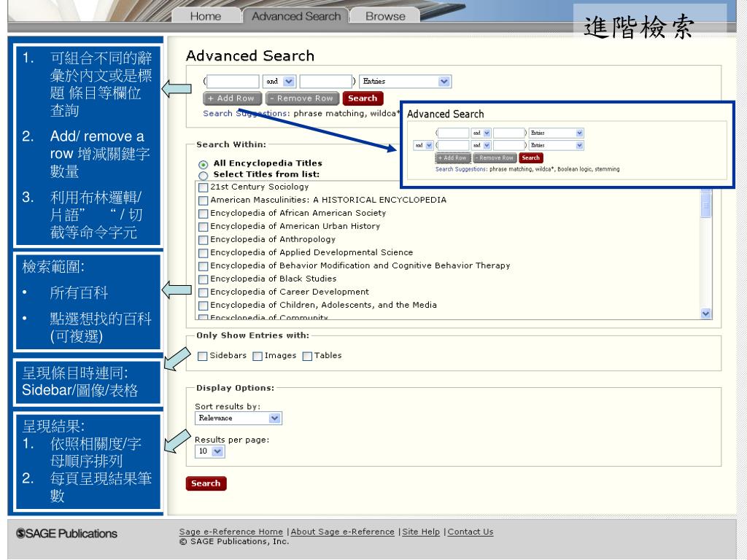Screen dimensions: 747x560
Task: Open the Browse tab
Action: (385, 16)
